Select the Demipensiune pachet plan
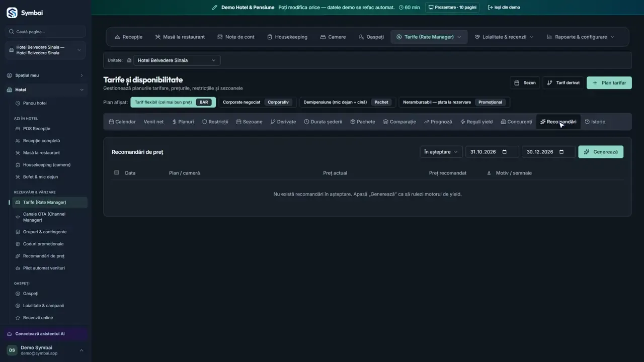 click(348, 102)
